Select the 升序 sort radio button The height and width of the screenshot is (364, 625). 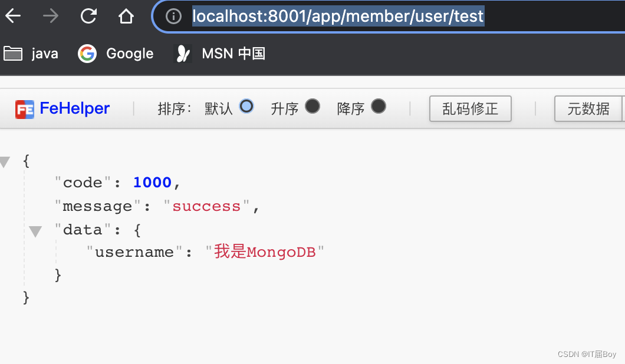[312, 107]
